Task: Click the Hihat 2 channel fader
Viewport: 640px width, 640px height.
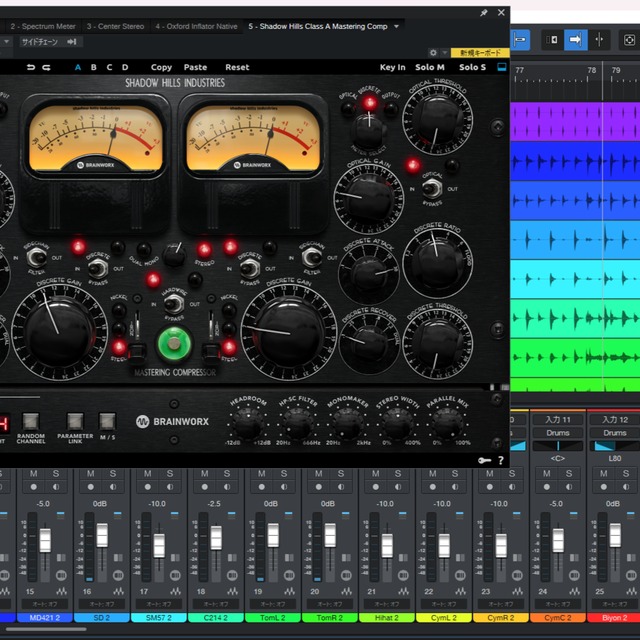Action: point(387,544)
